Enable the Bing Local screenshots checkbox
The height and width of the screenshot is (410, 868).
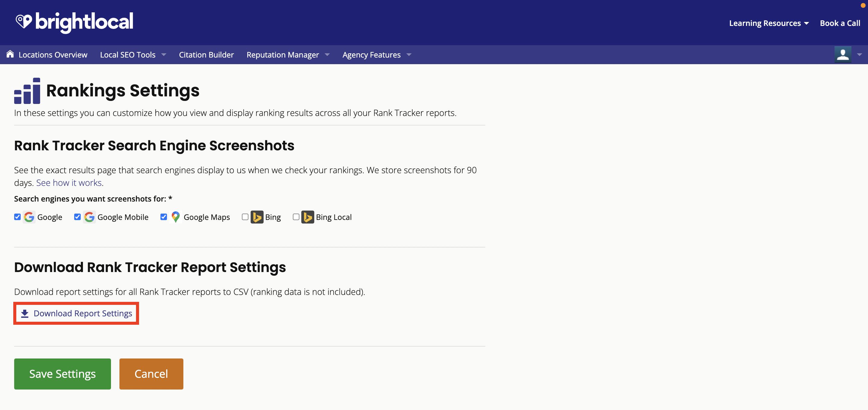point(296,217)
